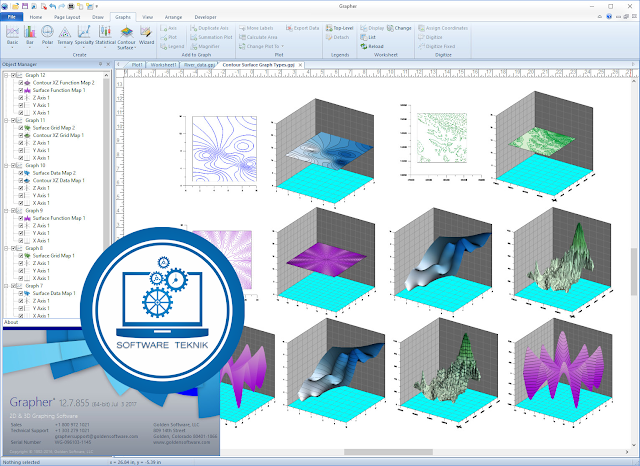Open the Statistical graph type gallery

click(105, 37)
